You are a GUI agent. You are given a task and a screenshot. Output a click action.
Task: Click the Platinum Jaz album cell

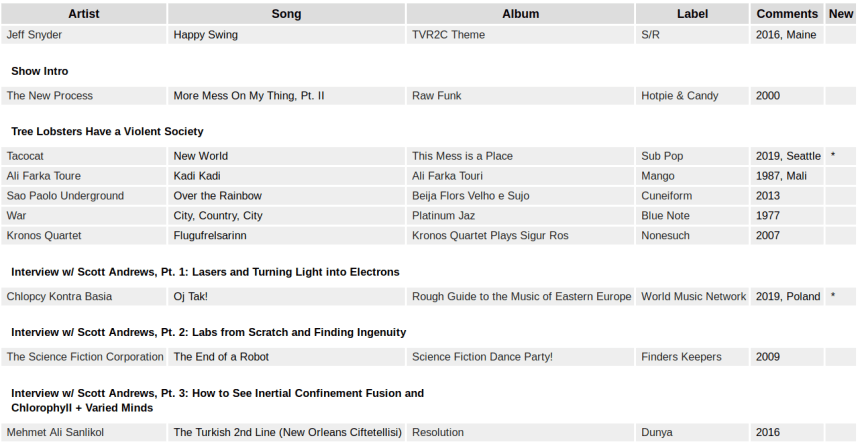tap(443, 216)
